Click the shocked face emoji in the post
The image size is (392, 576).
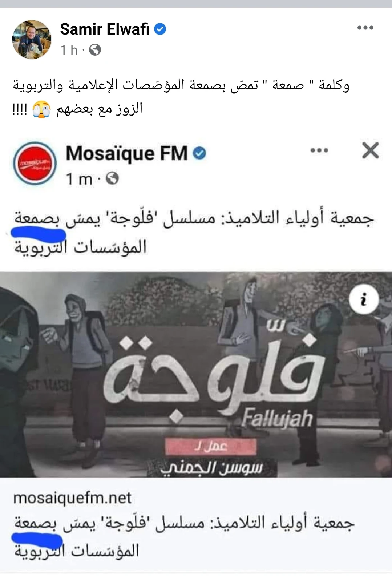42,110
